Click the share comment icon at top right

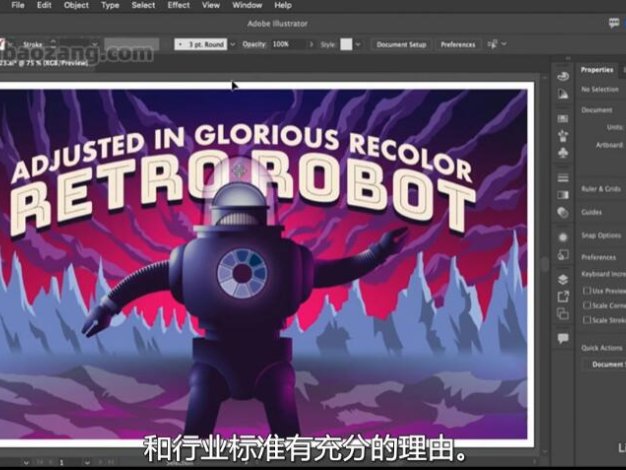click(614, 23)
